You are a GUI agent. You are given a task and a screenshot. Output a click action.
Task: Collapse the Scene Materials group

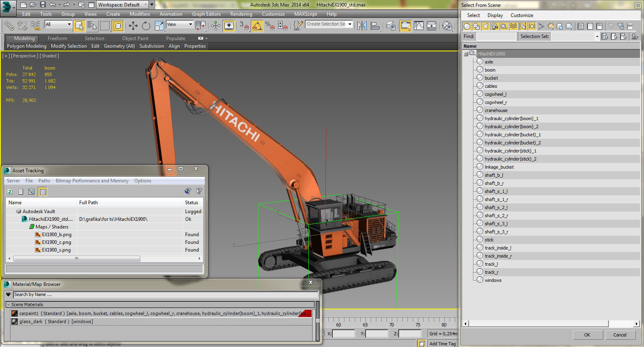tap(8, 305)
